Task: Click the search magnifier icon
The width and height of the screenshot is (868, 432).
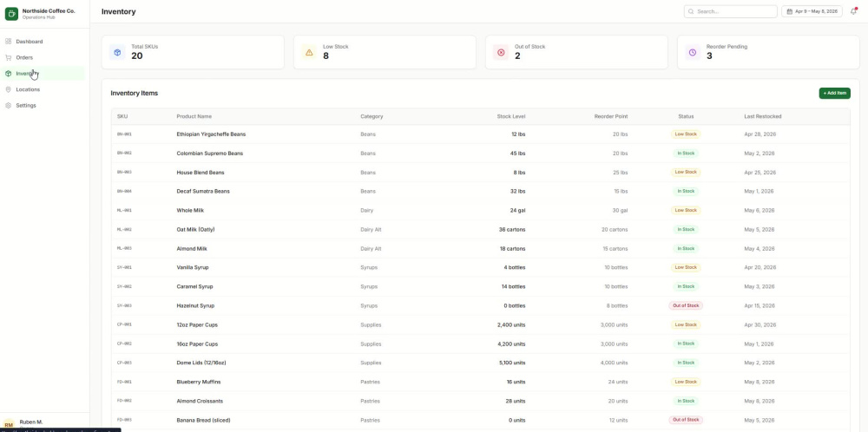Action: pyautogui.click(x=692, y=11)
